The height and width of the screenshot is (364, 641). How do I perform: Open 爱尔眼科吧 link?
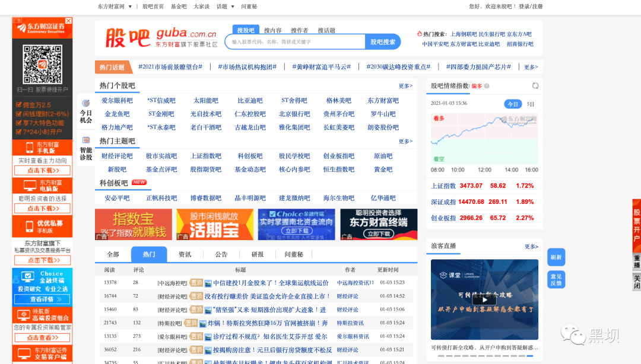pyautogui.click(x=117, y=101)
